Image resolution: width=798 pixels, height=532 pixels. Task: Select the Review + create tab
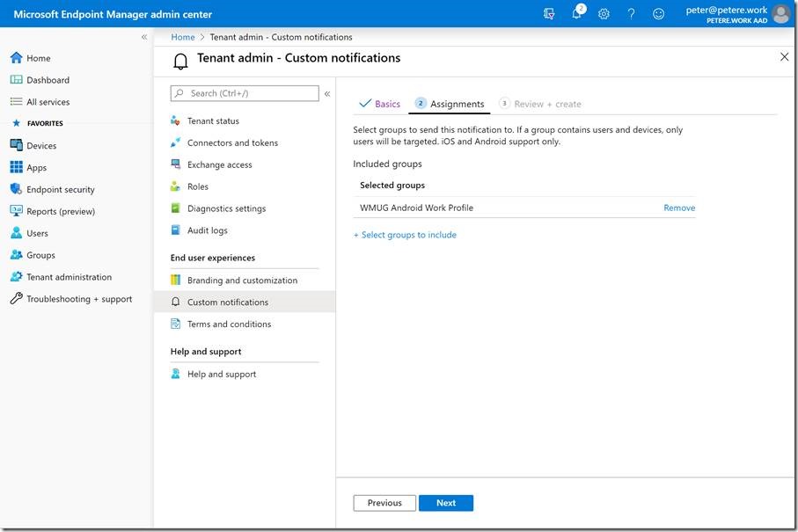546,104
